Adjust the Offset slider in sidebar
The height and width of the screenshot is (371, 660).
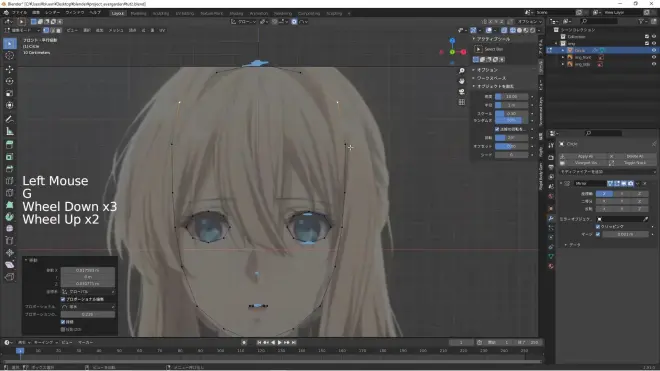(x=511, y=147)
